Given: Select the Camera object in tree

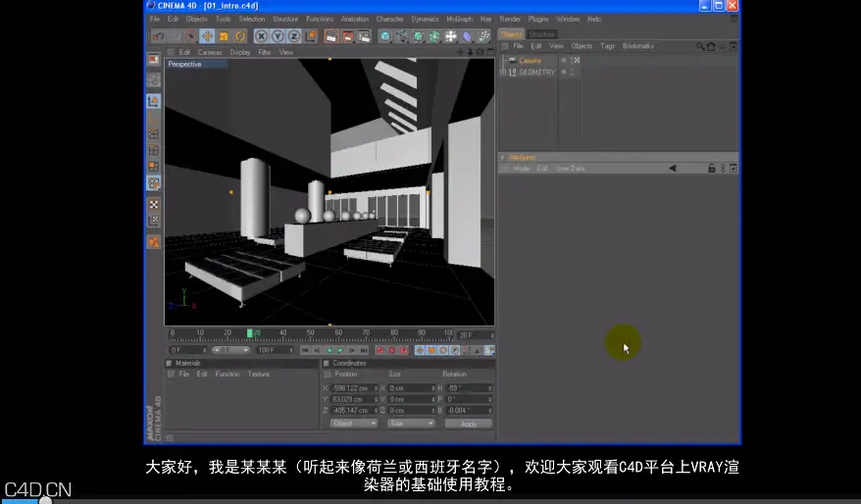Looking at the screenshot, I should point(530,61).
